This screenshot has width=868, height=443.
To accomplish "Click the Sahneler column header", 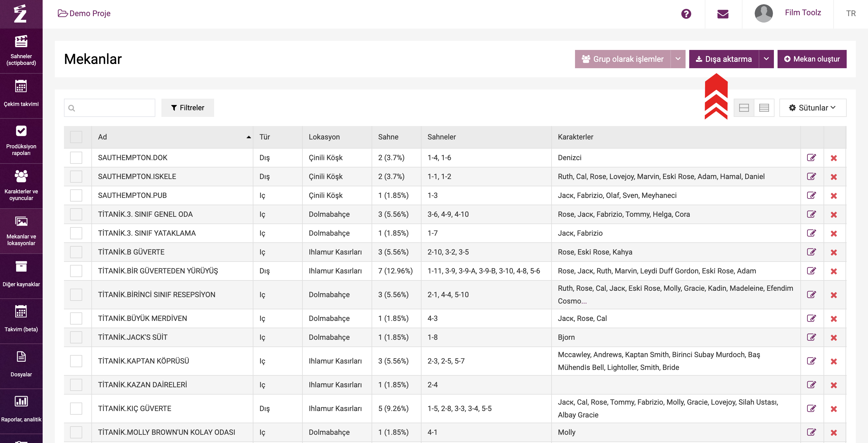I will pyautogui.click(x=486, y=137).
